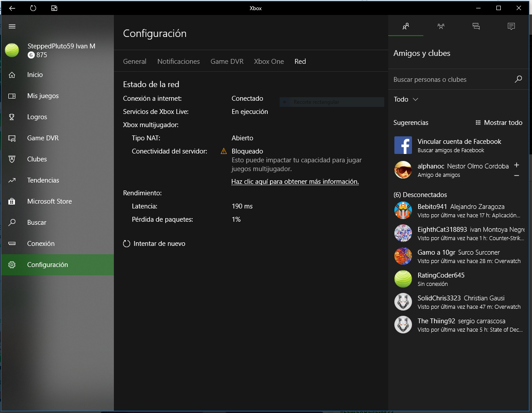
Task: Select the Red settings tab
Action: [x=300, y=62]
